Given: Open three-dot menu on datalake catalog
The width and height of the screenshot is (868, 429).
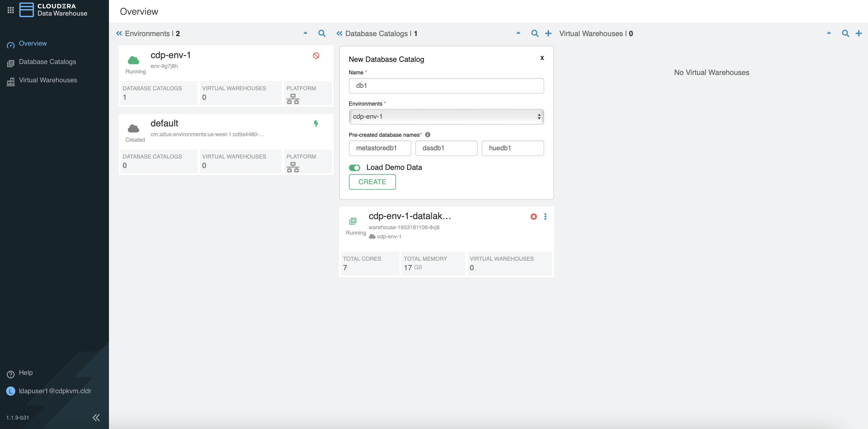Looking at the screenshot, I should click(x=545, y=216).
